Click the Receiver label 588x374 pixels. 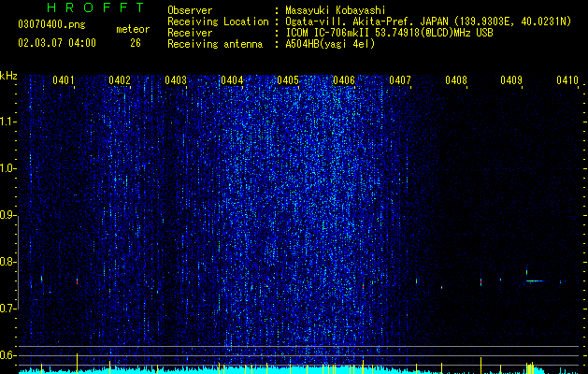click(190, 33)
